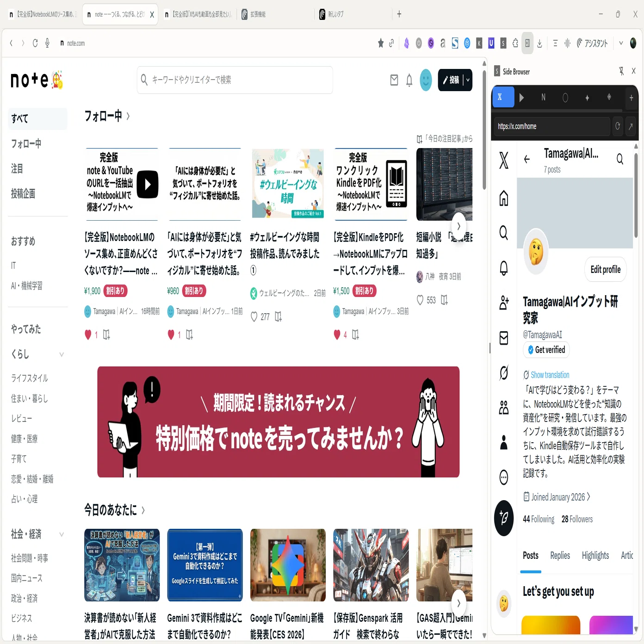
Task: Click the browser bookmark star icon
Action: [380, 43]
